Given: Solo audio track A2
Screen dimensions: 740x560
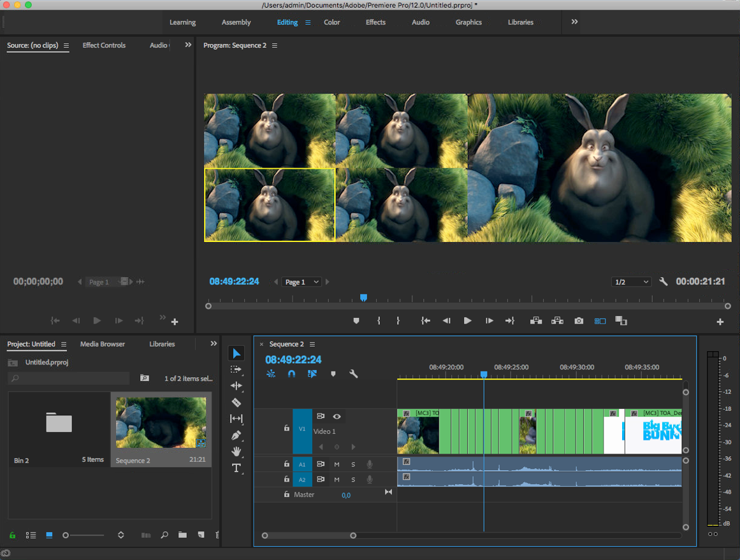Looking at the screenshot, I should click(x=353, y=479).
